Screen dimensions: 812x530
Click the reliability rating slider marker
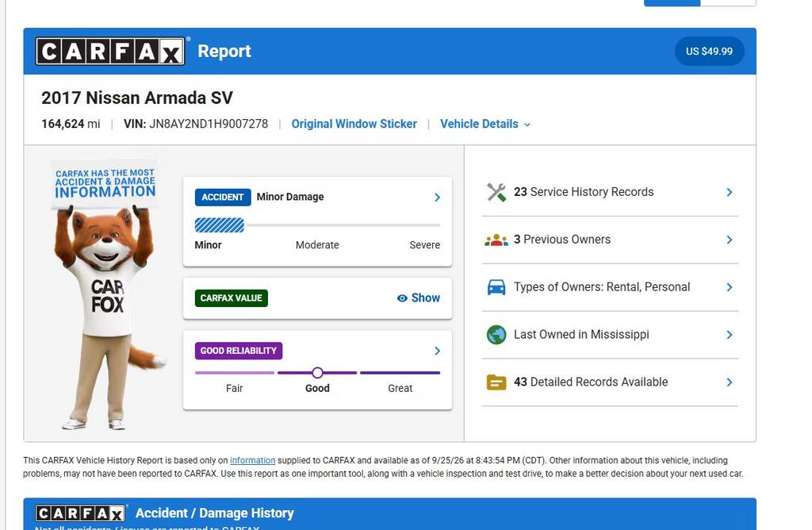317,372
